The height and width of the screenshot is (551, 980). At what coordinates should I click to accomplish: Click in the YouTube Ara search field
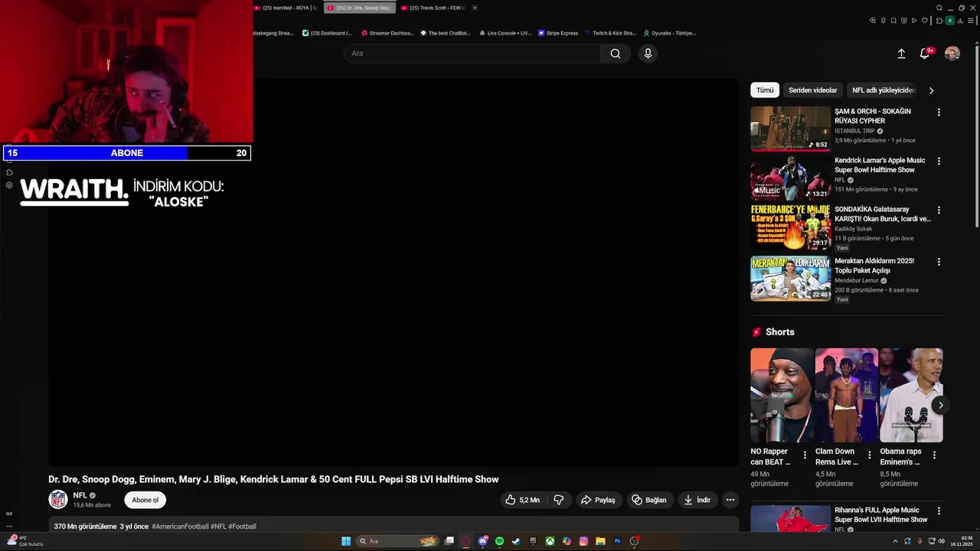point(472,54)
